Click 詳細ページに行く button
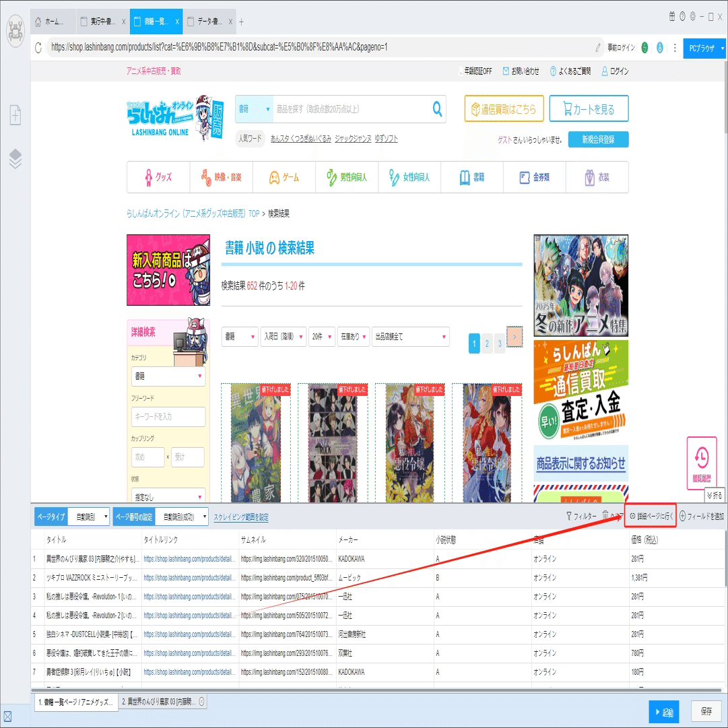The image size is (728, 728). tap(651, 516)
